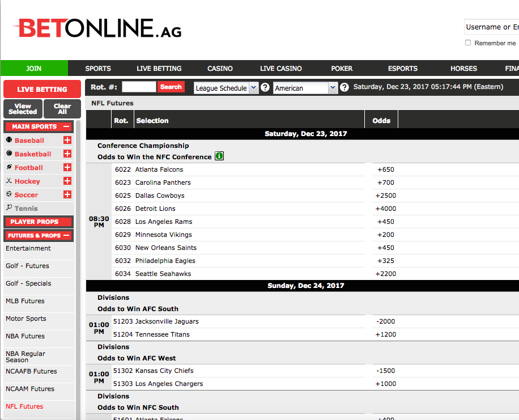The width and height of the screenshot is (519, 420).
Task: Open the MLB Futures link
Action: click(x=25, y=301)
